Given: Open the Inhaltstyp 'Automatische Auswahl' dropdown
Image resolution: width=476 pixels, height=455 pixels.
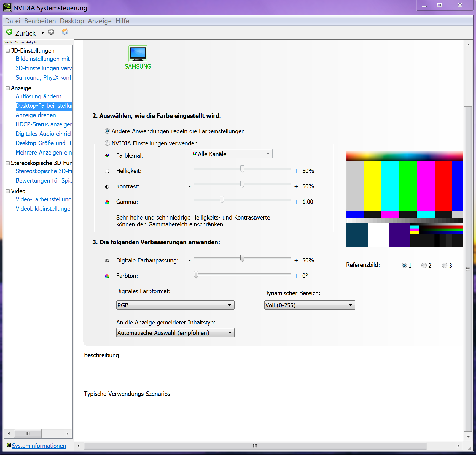Looking at the screenshot, I should (175, 333).
